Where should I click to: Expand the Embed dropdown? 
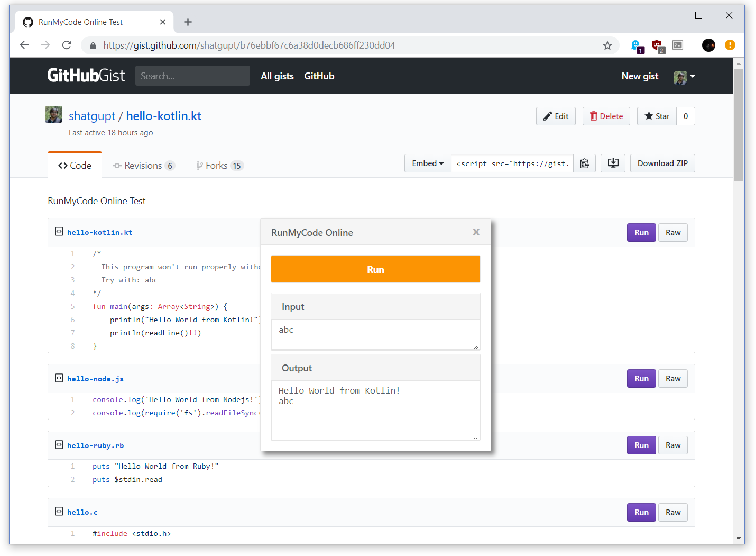428,163
